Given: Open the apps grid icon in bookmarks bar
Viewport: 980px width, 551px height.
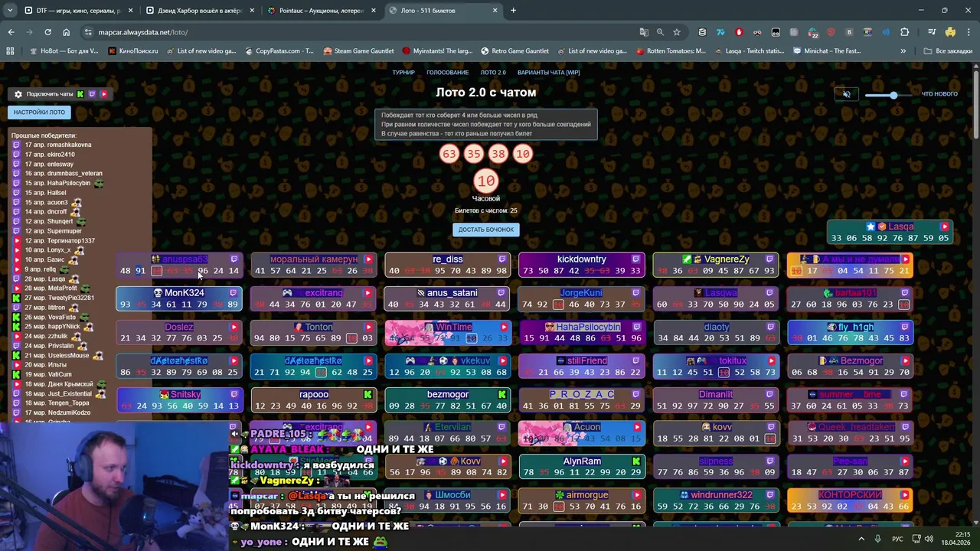Looking at the screenshot, I should 10,51.
